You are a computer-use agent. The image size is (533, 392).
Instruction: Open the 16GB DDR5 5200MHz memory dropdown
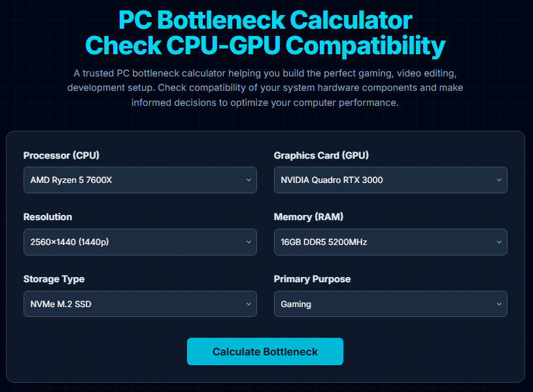[x=390, y=242]
